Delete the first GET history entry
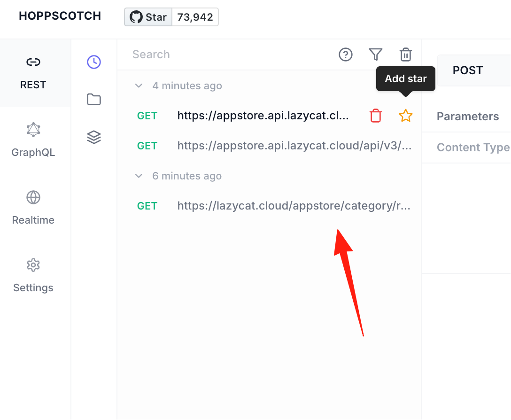 [x=375, y=116]
